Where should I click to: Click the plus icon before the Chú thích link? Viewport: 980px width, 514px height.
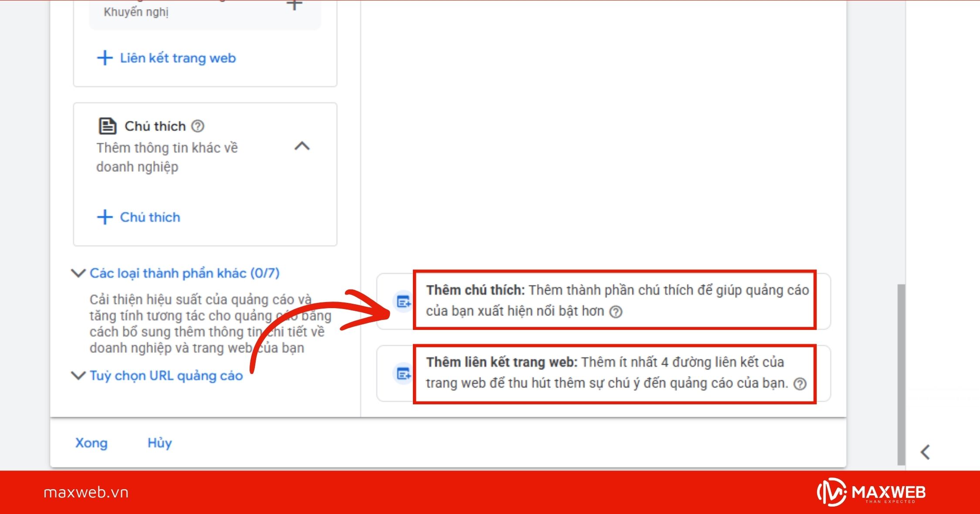[105, 217]
